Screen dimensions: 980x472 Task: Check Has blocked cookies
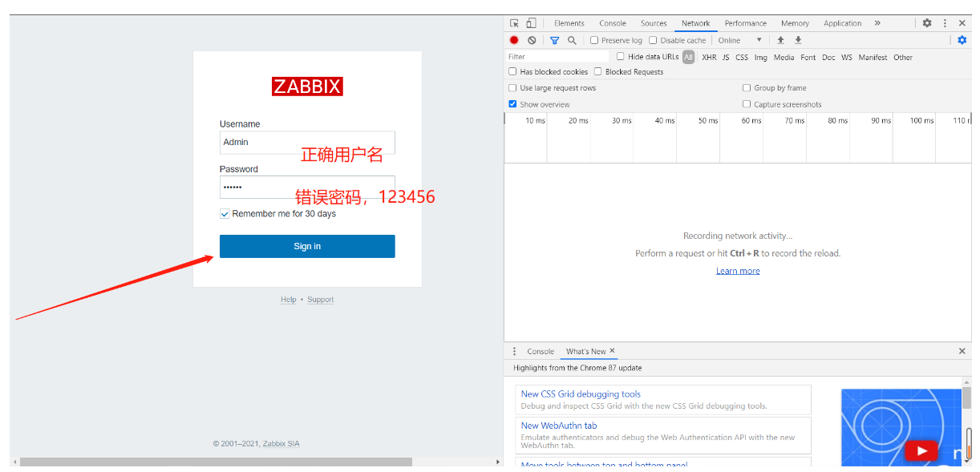coord(512,71)
